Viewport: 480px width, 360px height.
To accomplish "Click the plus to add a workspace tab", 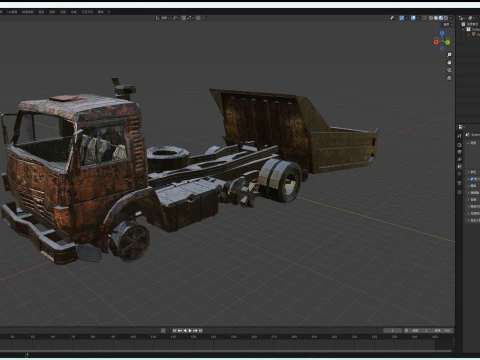I will tap(109, 12).
